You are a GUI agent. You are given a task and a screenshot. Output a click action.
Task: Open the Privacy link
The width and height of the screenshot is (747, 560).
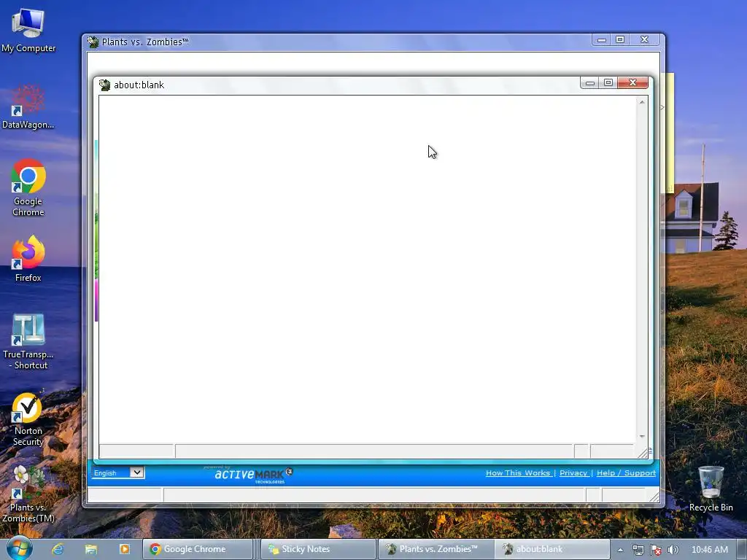click(573, 472)
